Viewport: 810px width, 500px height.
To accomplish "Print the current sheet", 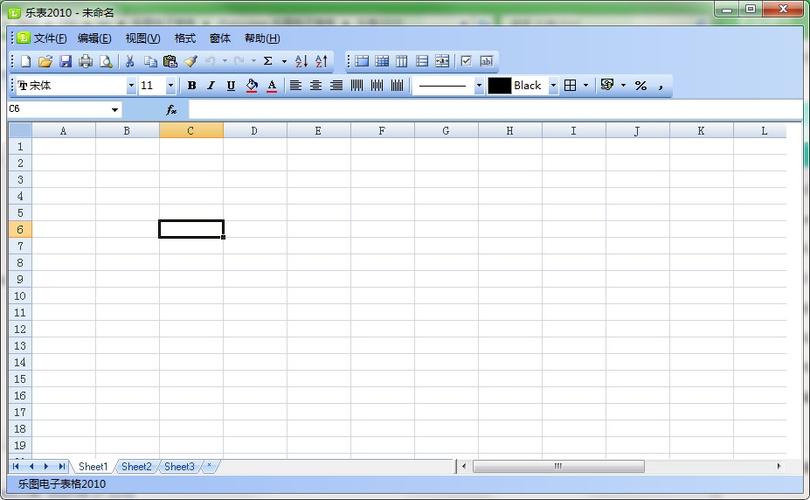I will click(x=86, y=61).
